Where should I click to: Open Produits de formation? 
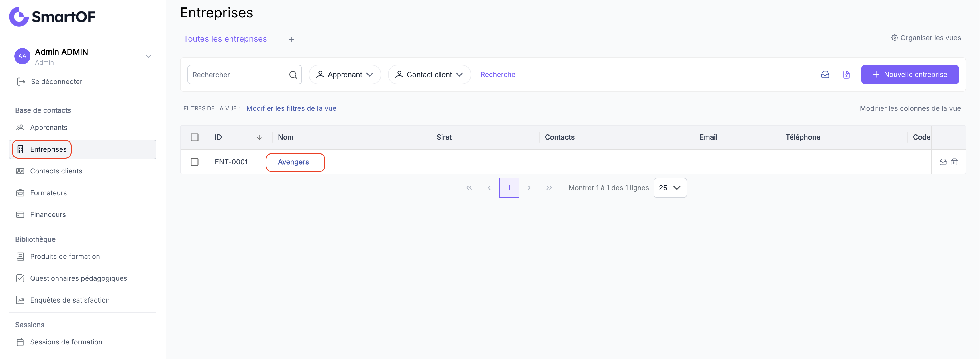(x=83, y=256)
